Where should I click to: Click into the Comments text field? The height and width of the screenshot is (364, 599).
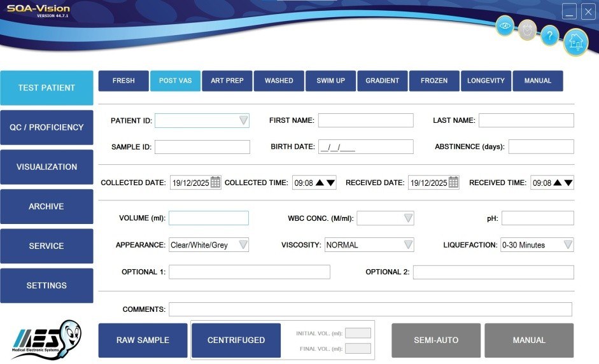pos(370,309)
